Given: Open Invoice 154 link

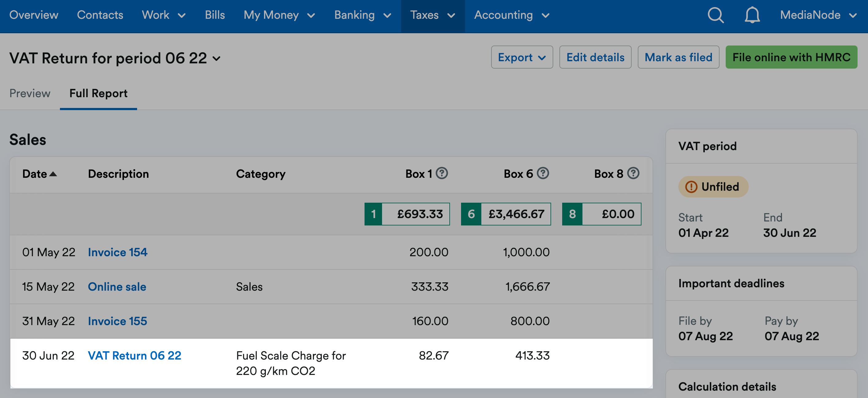Looking at the screenshot, I should pyautogui.click(x=118, y=252).
